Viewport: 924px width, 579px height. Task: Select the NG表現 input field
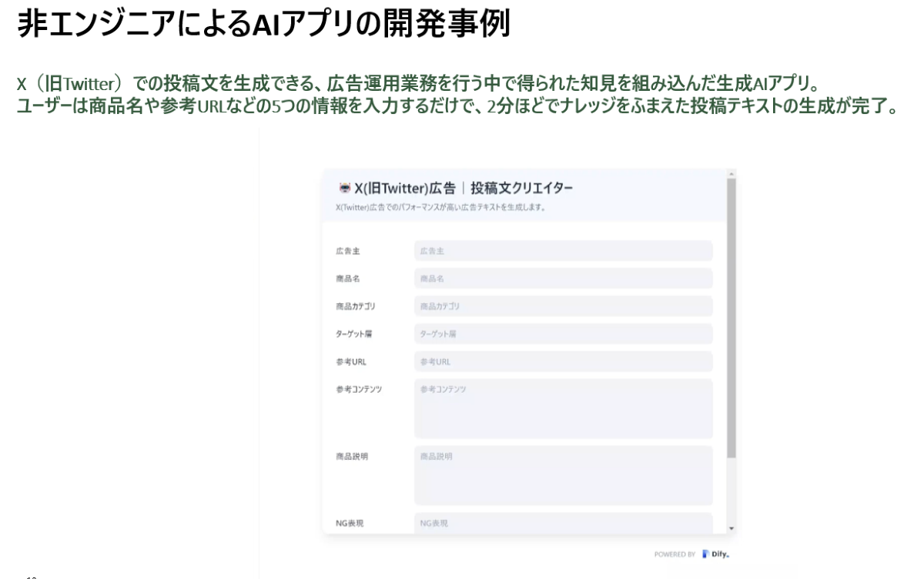563,523
